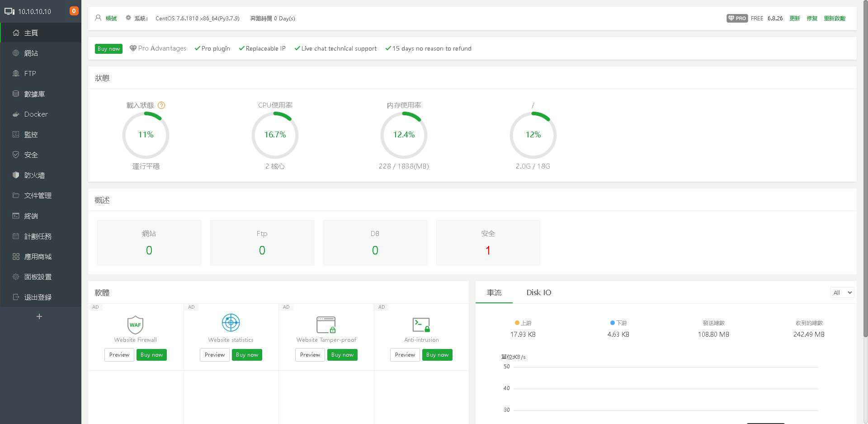The height and width of the screenshot is (424, 868).
Task: Click the logout icon for 退出登錄
Action: (16, 297)
